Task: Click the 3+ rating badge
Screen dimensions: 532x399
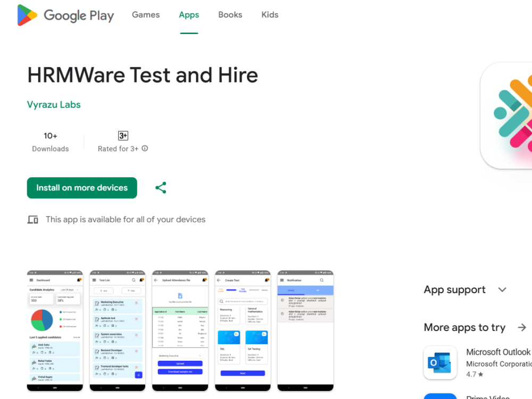Action: [123, 136]
